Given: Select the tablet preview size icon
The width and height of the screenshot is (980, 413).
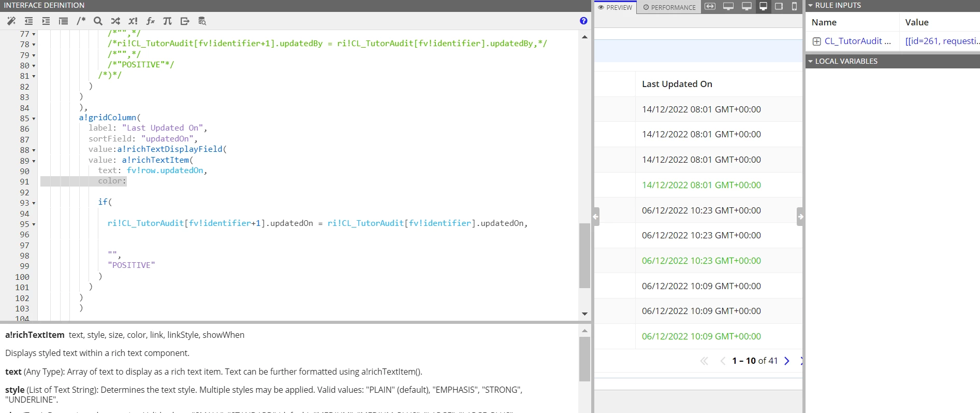Looking at the screenshot, I should click(x=779, y=6).
